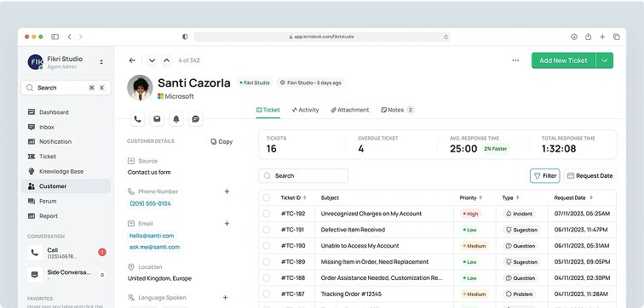The image size is (644, 308).
Task: Sort tickets by Type column
Action: coord(510,197)
